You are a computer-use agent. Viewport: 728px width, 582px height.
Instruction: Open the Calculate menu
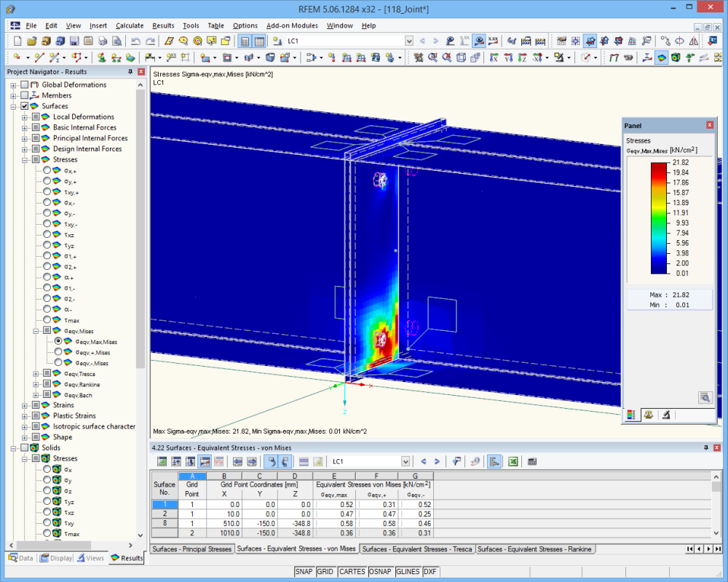point(130,25)
